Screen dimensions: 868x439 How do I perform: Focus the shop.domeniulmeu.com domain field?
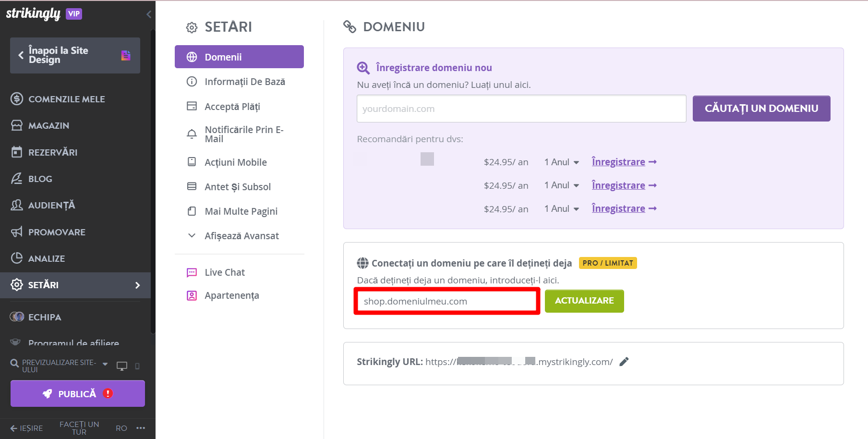tap(447, 301)
